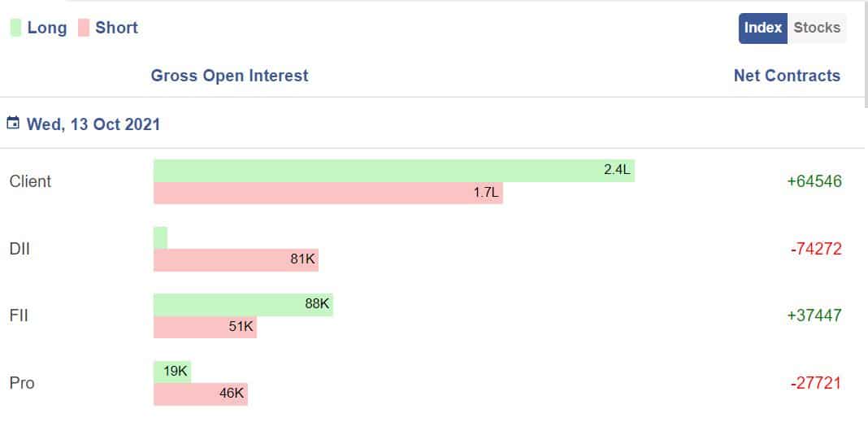Select the Client long bar 2.4L
The image size is (868, 422).
[x=393, y=171]
